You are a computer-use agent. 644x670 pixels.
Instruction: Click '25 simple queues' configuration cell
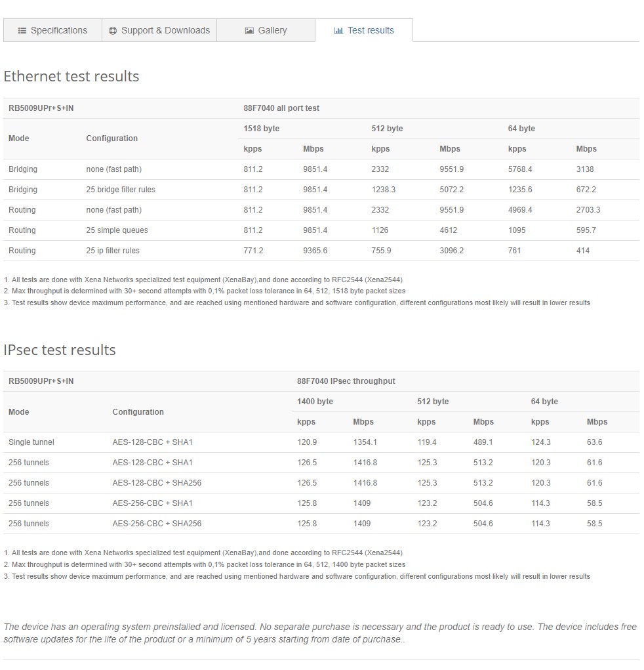[117, 230]
